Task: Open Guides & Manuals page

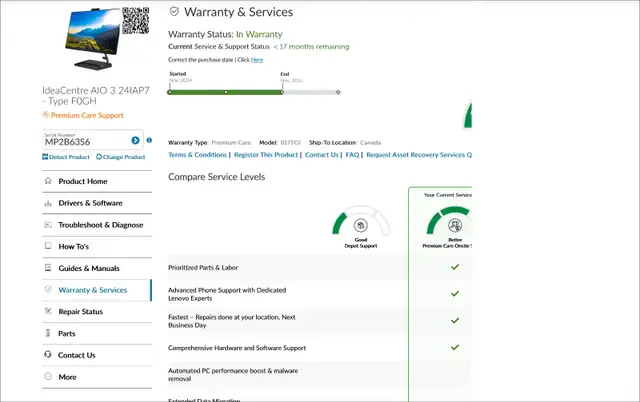Action: click(x=97, y=268)
